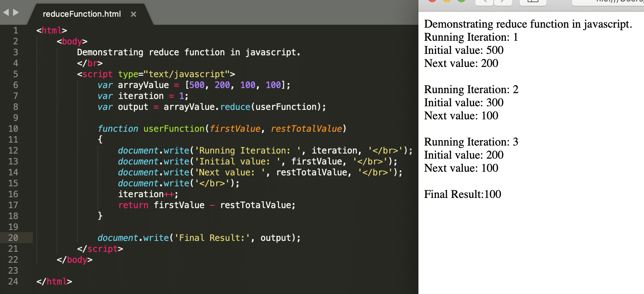
Task: Go back in the Safari browser
Action: click(484, 2)
